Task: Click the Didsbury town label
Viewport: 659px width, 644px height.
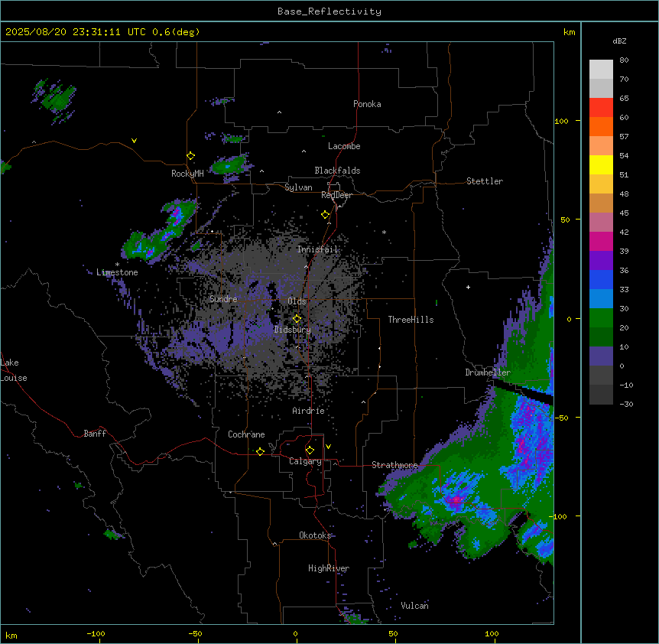Action: (293, 330)
